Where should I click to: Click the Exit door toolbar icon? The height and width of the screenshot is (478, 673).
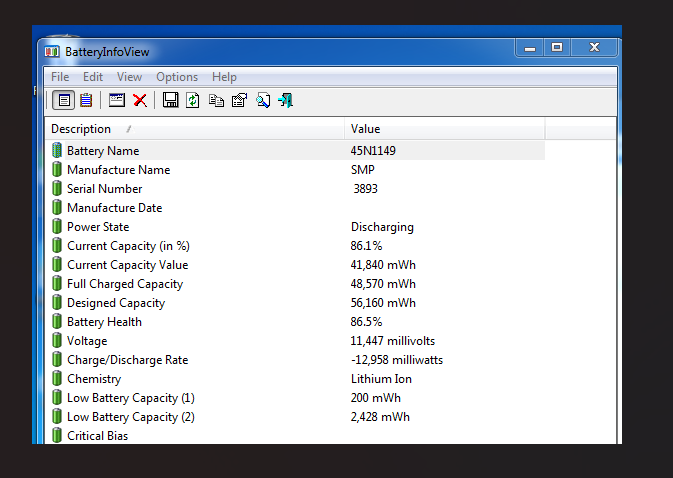[x=286, y=100]
